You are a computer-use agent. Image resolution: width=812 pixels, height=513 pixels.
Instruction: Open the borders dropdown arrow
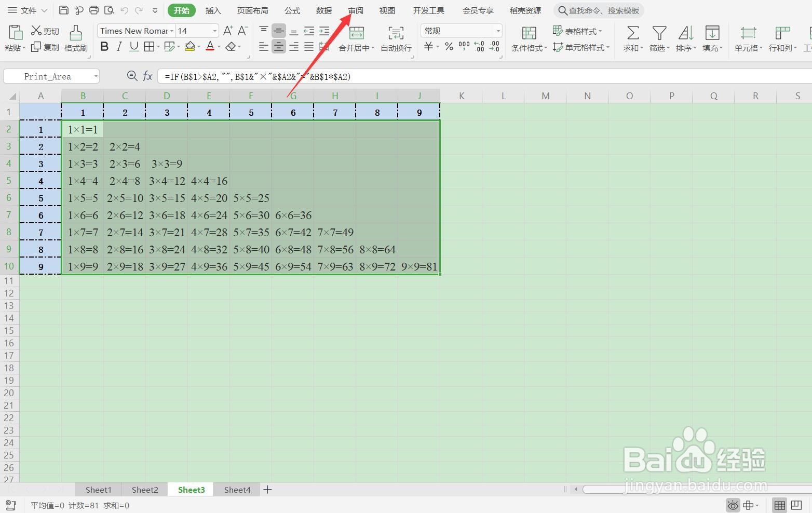(x=158, y=47)
